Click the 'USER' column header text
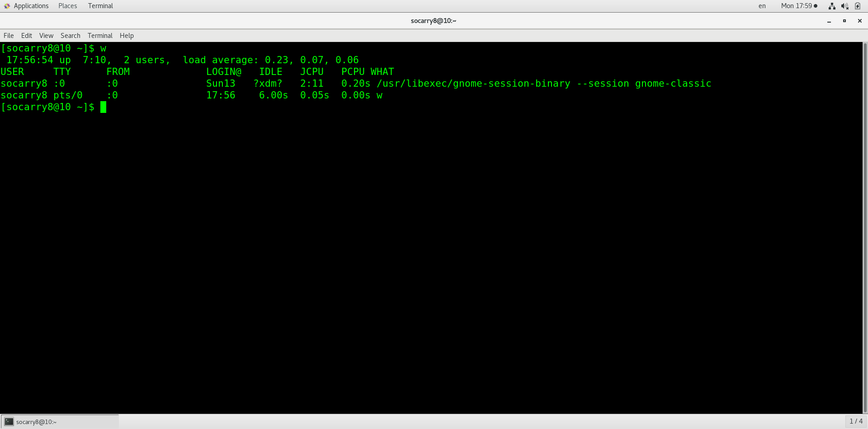 click(12, 72)
